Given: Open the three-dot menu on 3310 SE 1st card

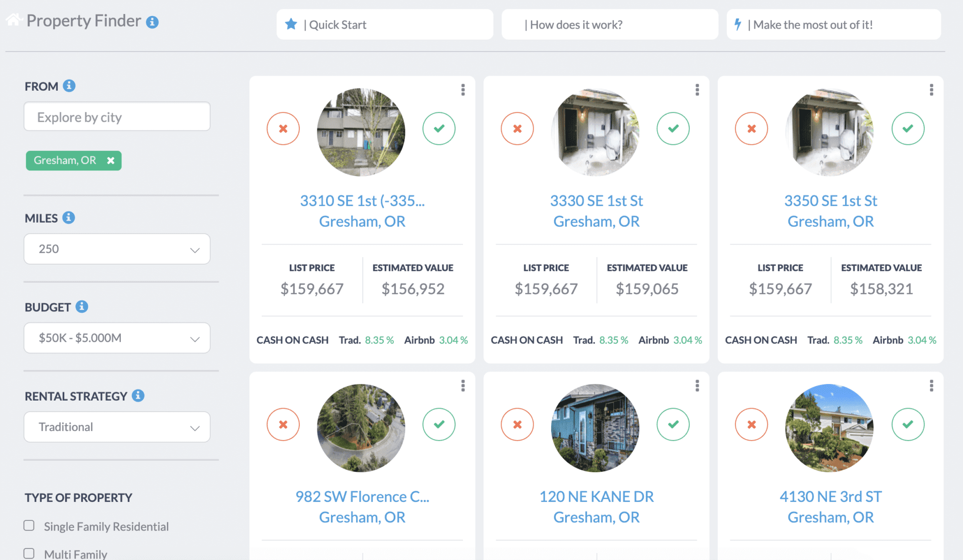Looking at the screenshot, I should tap(462, 89).
